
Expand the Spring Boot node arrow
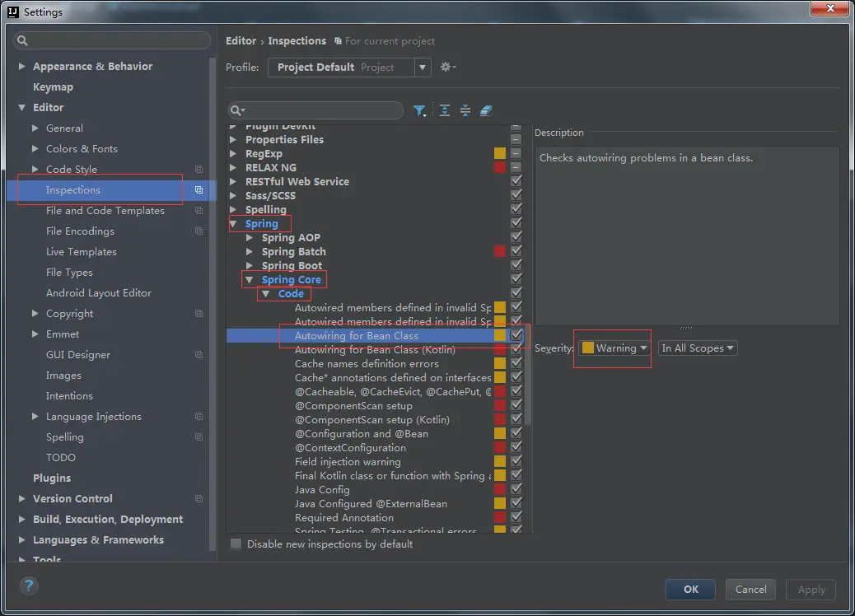250,265
